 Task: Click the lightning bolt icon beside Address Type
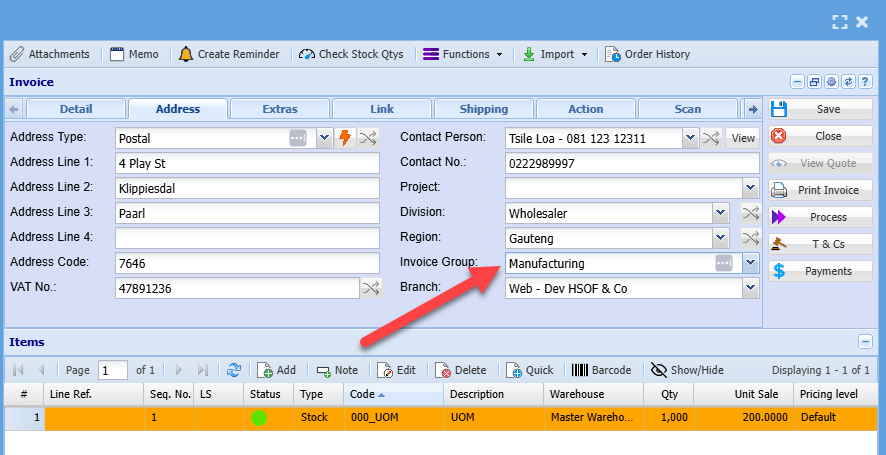(x=346, y=138)
